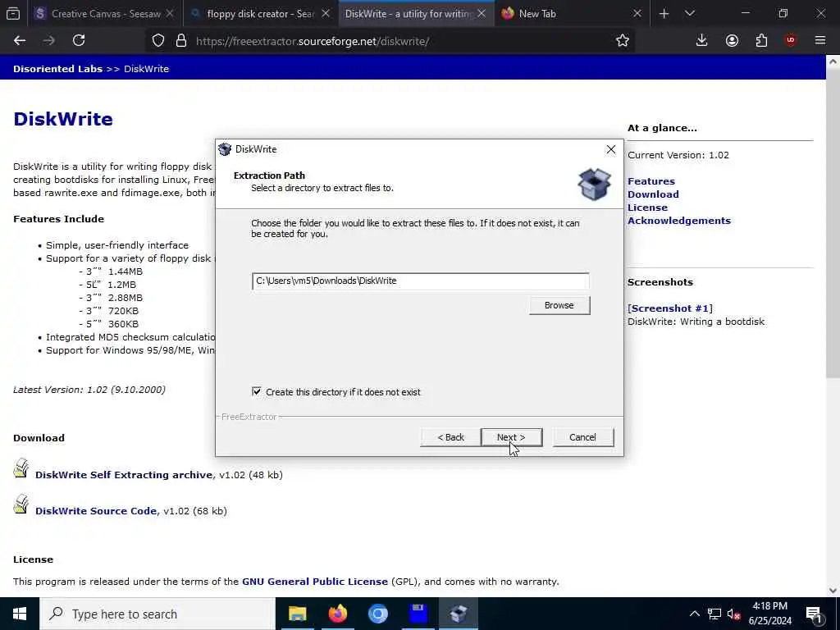Screen dimensions: 840x630
Task: Open the tracking protection shield icon
Action: coord(158,41)
